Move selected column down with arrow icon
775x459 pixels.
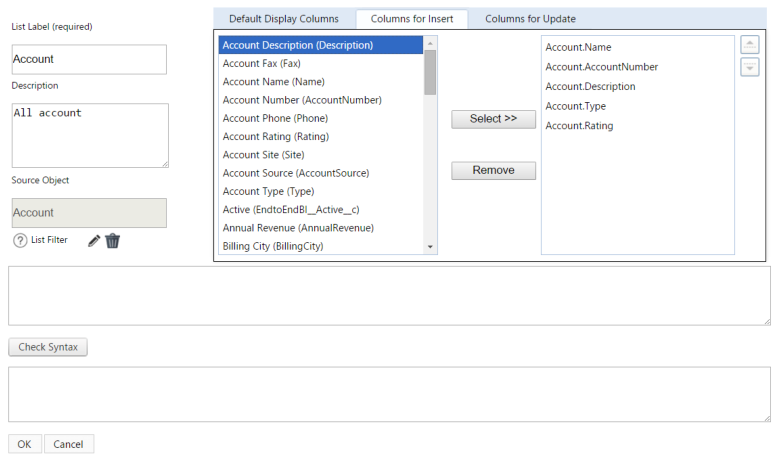[749, 67]
